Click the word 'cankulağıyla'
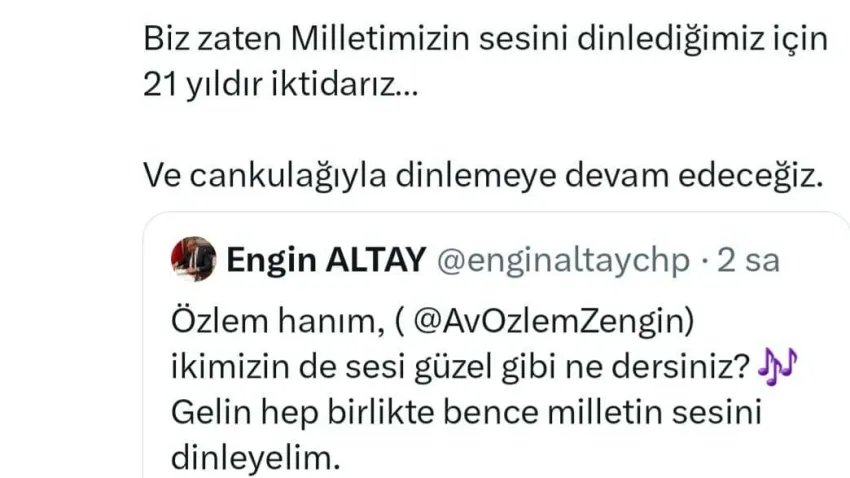This screenshot has width=850, height=478. [287, 177]
